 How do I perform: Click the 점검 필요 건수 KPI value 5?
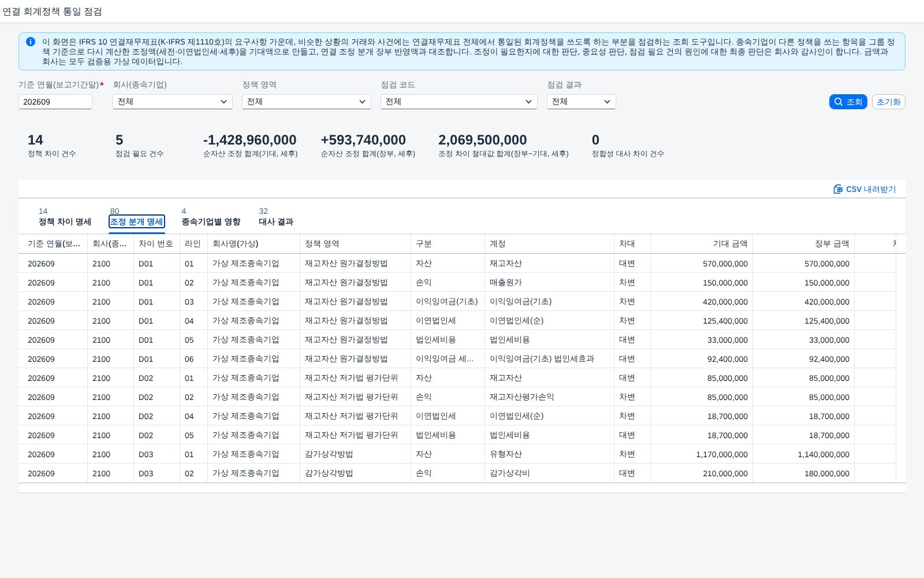click(x=120, y=140)
